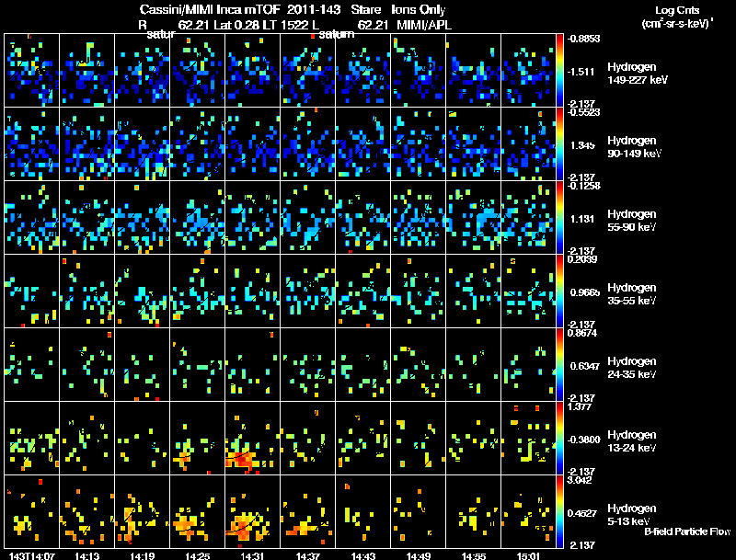Screen dimensions: 736x560
Task: Open the 149-227 keV image panel at 14:49
Action: coord(419,71)
